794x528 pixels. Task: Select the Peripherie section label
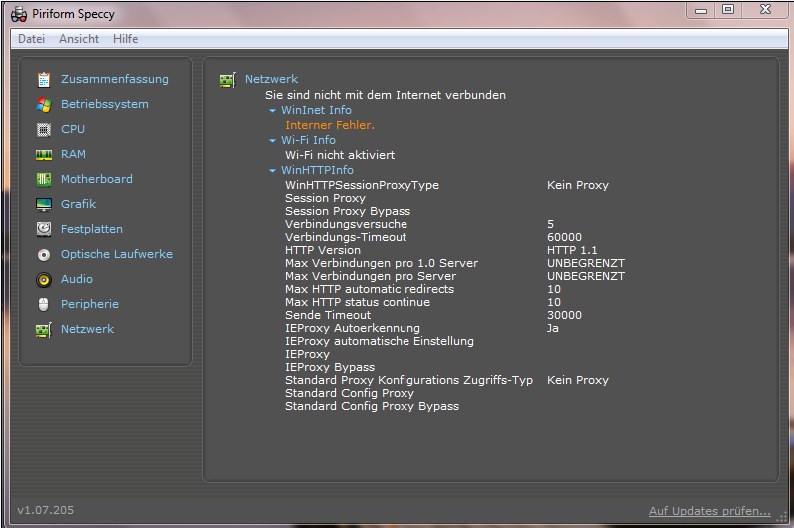(x=90, y=304)
